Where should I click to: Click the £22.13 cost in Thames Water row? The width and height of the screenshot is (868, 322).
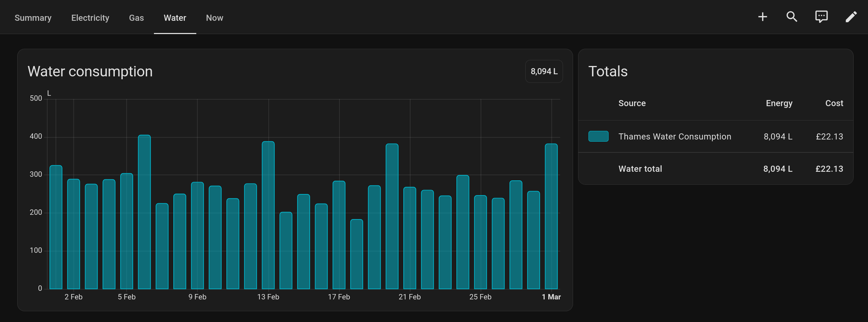[x=829, y=137]
